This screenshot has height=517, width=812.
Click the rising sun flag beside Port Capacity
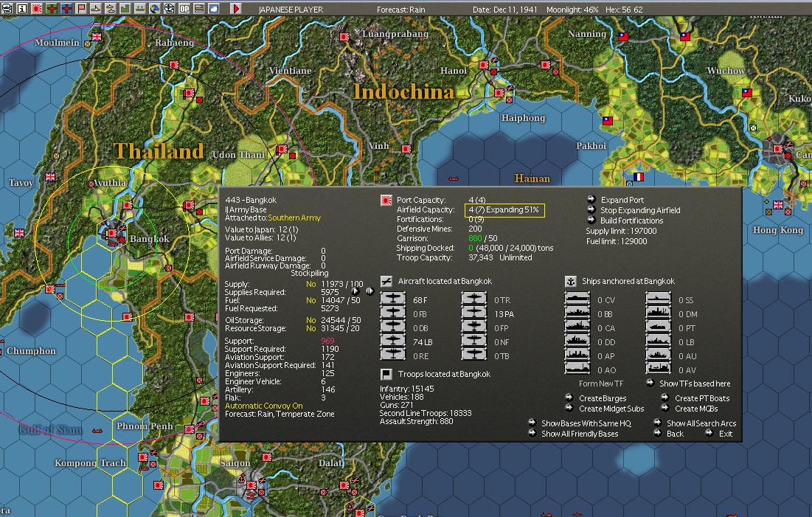pos(386,201)
